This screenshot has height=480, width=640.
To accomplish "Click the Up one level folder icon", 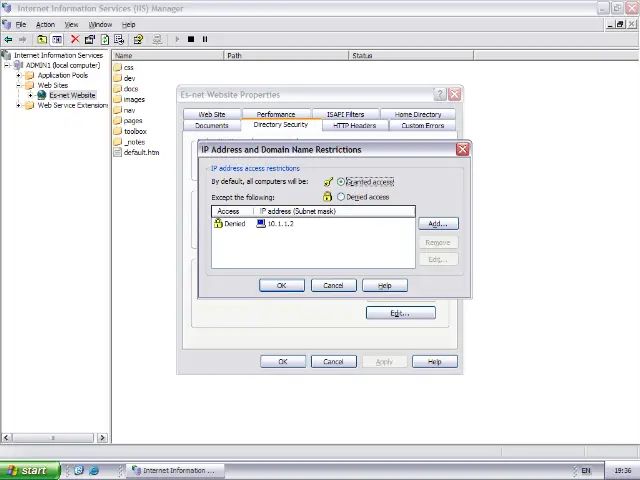I will pos(42,39).
